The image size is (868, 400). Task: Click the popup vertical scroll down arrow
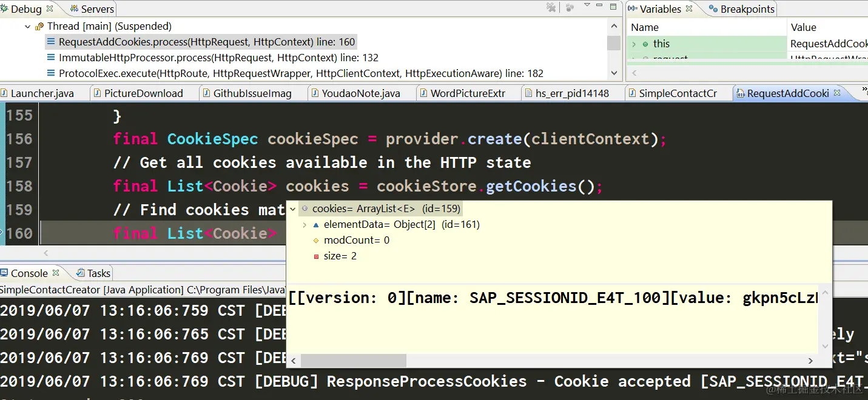(x=825, y=347)
